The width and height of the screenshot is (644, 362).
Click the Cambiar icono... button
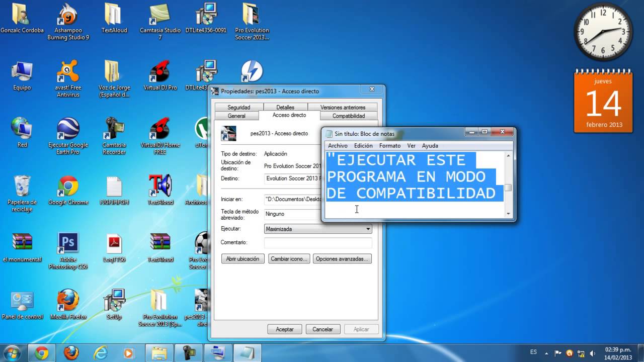click(289, 259)
